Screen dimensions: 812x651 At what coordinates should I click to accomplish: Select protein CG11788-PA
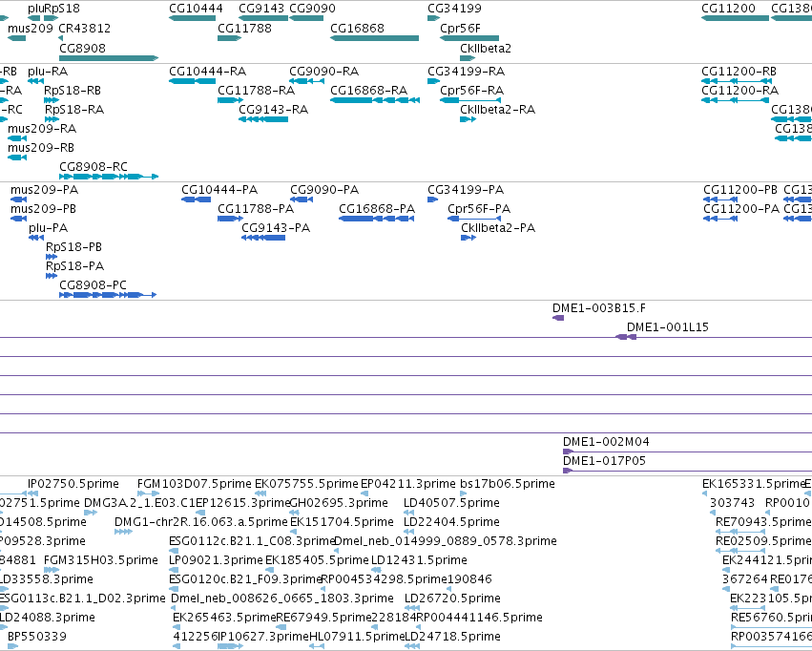coord(256,209)
